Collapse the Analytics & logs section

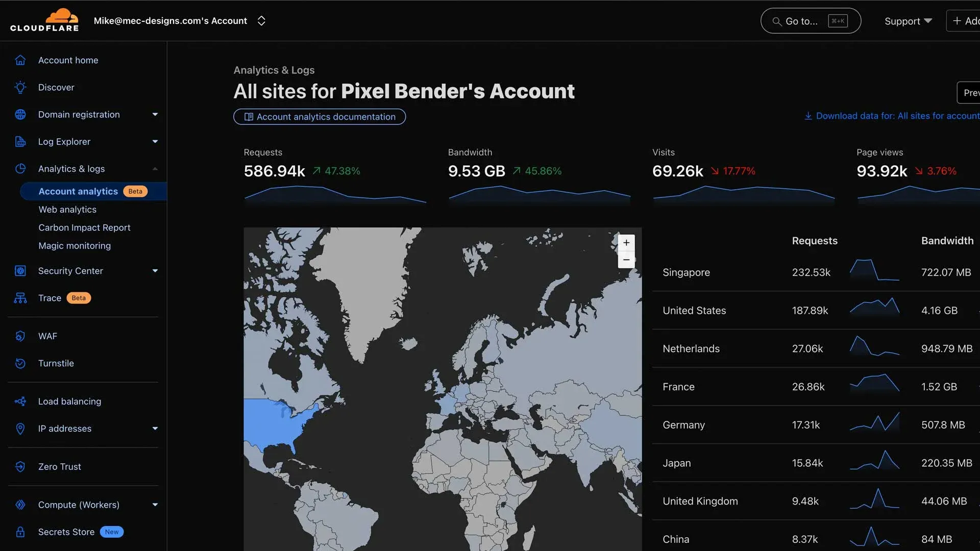point(155,169)
